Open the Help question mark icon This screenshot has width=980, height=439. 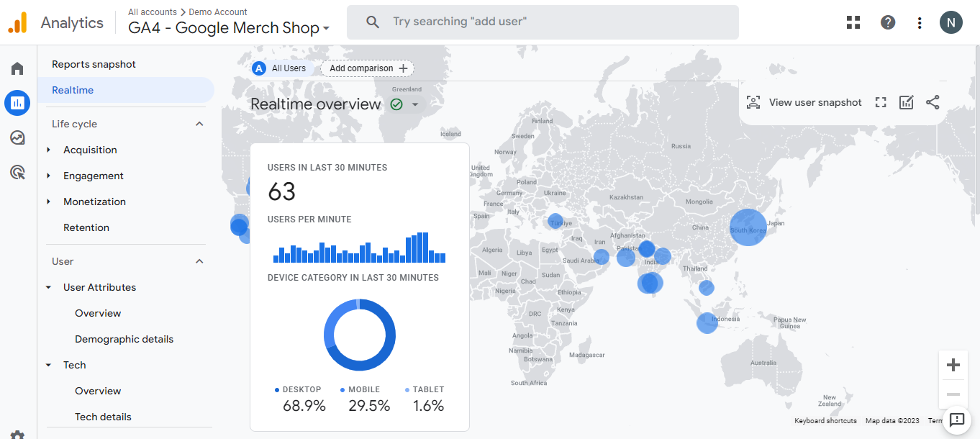point(888,22)
